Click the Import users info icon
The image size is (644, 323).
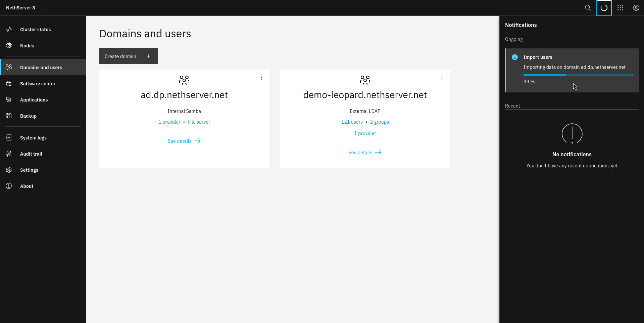514,57
